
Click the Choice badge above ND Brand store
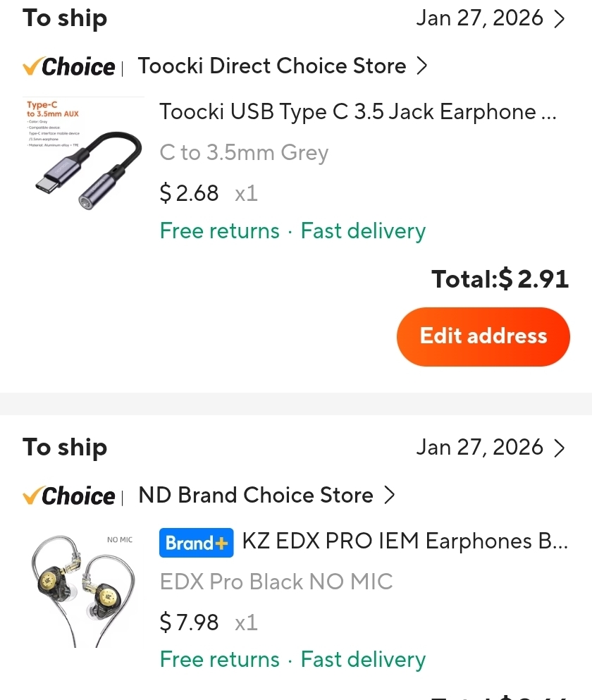click(x=69, y=496)
